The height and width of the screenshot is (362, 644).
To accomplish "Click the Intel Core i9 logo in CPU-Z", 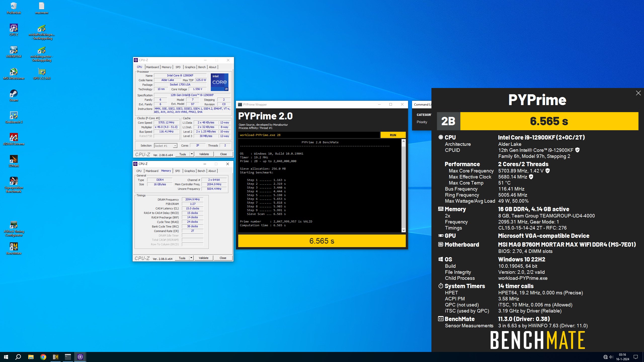I will click(219, 82).
